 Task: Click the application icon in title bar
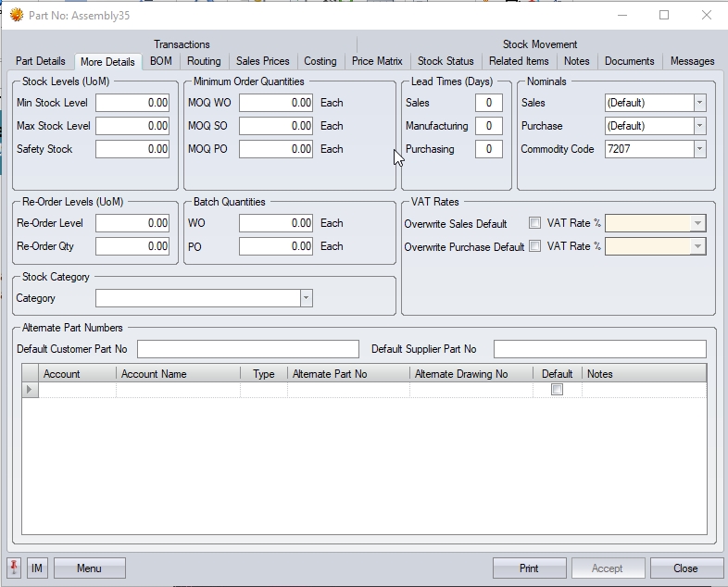click(x=16, y=15)
